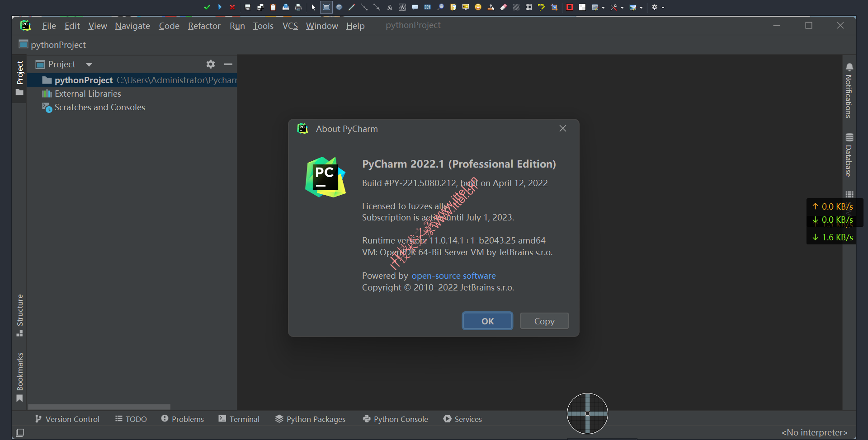Open the wrench tools dropdown arrow
The height and width of the screenshot is (440, 868).
pyautogui.click(x=622, y=7)
